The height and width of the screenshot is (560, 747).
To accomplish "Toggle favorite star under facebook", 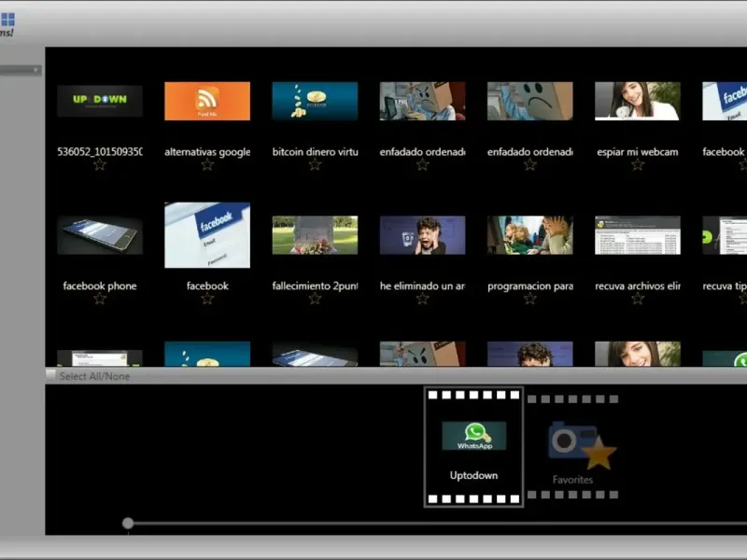I will click(207, 299).
